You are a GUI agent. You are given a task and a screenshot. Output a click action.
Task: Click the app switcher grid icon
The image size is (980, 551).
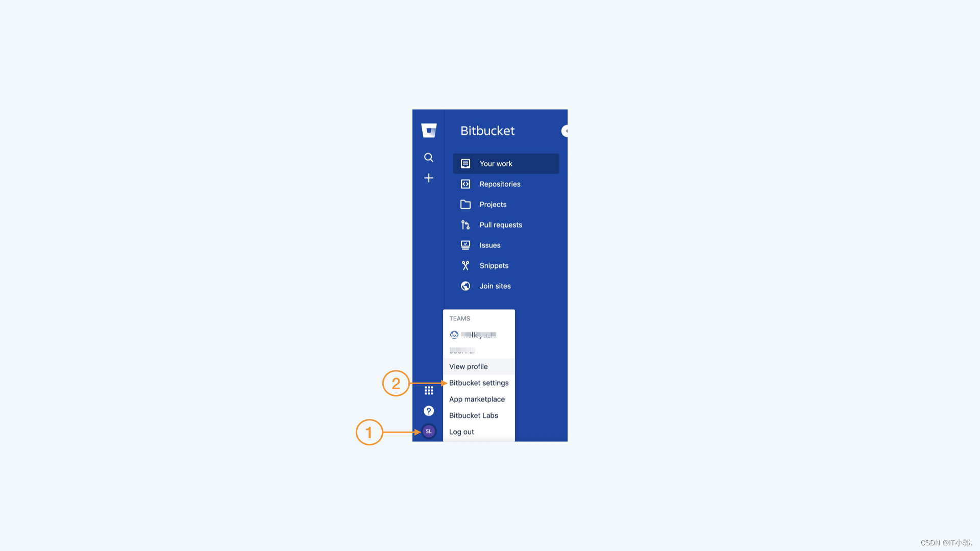(428, 390)
